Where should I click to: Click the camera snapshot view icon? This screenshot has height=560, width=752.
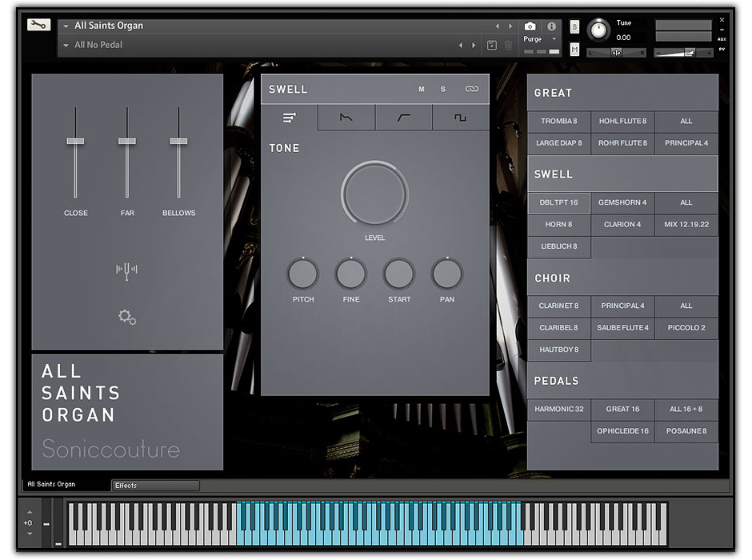pyautogui.click(x=530, y=26)
